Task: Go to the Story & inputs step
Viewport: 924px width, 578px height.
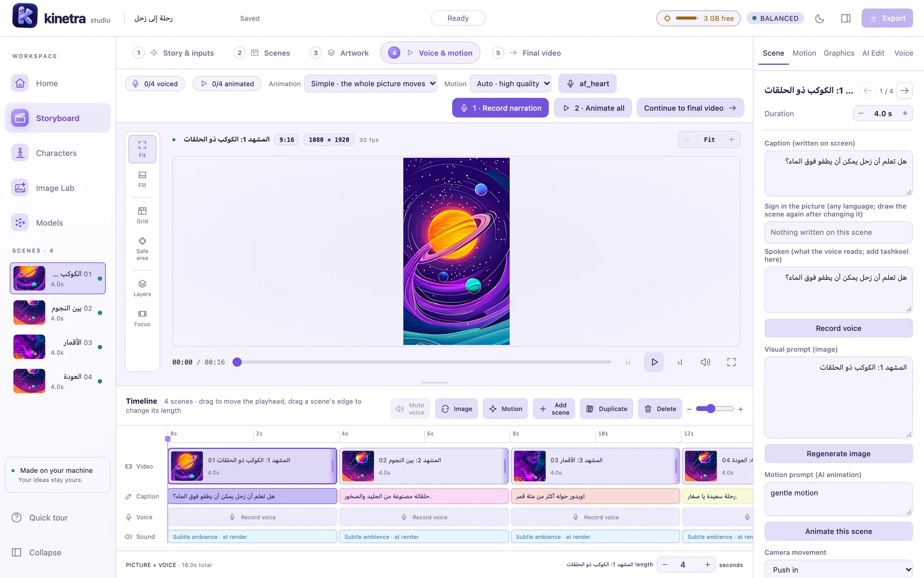Action: [x=174, y=53]
